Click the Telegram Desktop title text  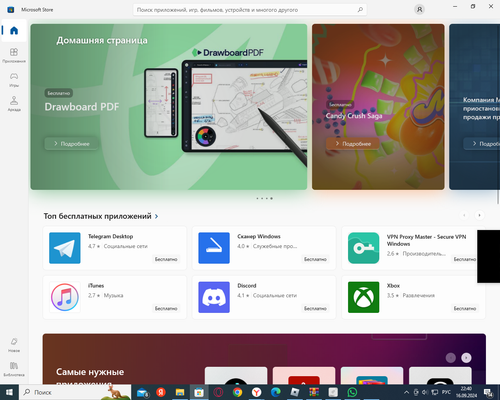click(x=111, y=236)
